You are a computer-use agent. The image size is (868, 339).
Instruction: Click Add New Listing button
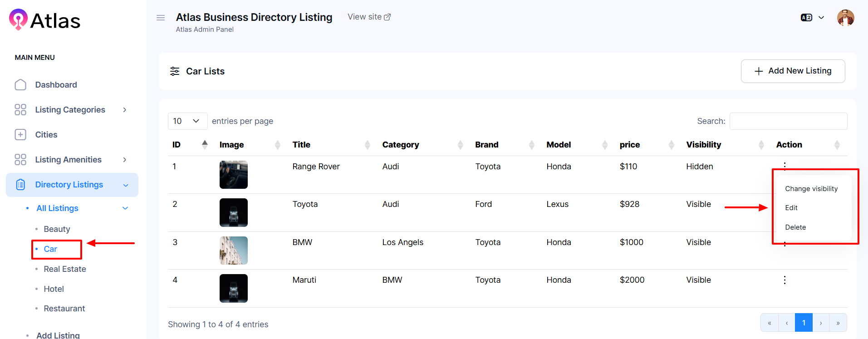pos(792,71)
